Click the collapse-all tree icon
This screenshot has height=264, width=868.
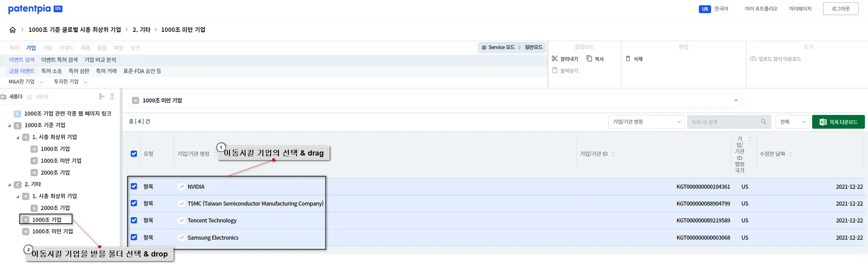click(x=112, y=96)
